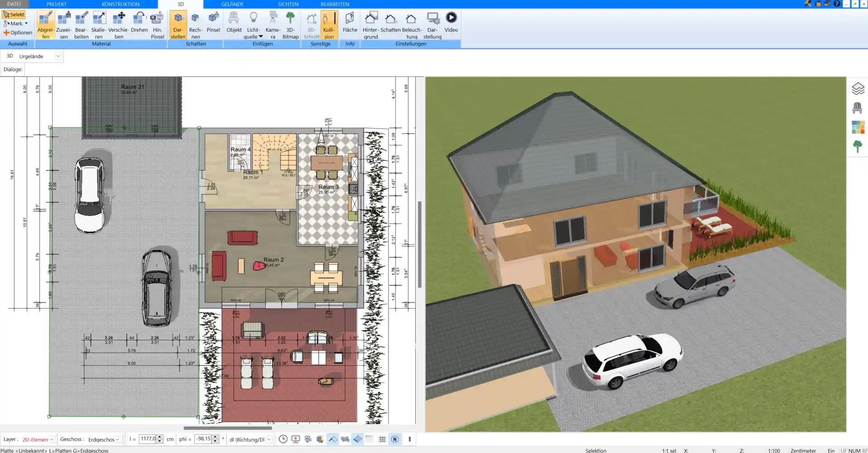Activate the Verschieben material tool
The width and height of the screenshot is (868, 453).
[x=119, y=25]
